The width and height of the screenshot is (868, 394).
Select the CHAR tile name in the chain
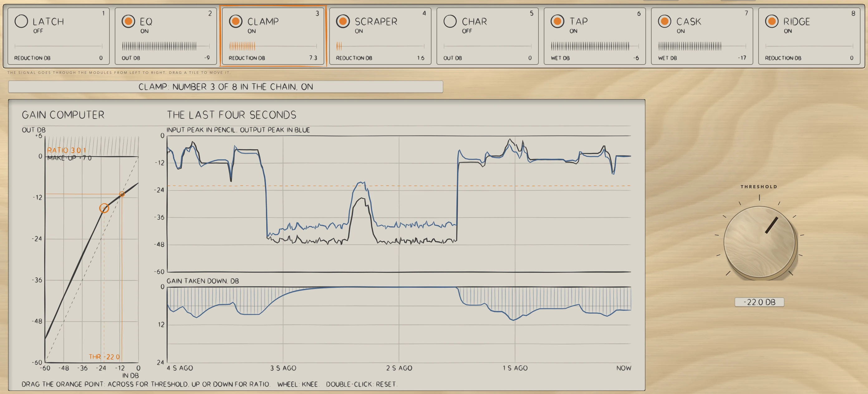tap(475, 22)
